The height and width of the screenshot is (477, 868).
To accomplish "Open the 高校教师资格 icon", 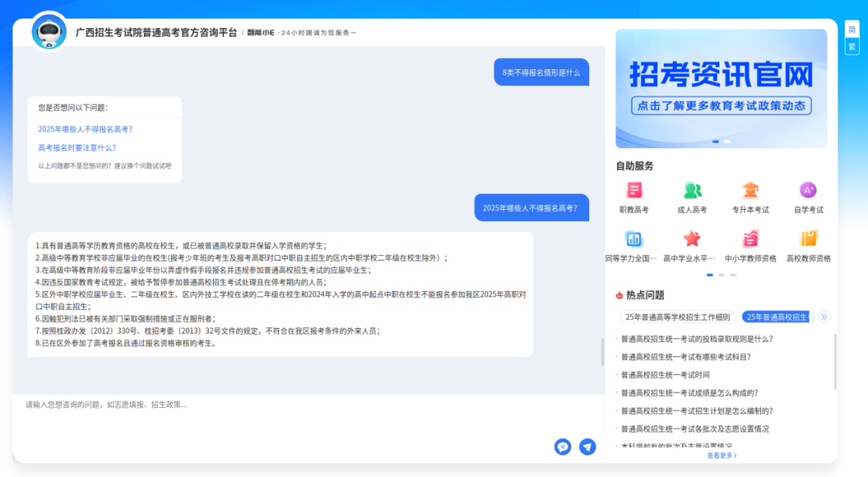I will (809, 239).
